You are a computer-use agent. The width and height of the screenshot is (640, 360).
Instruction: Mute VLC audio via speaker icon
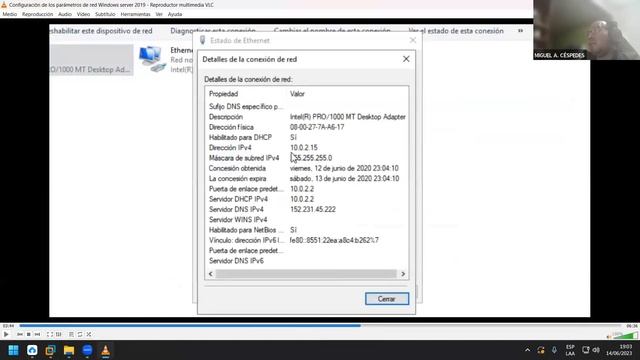(609, 336)
